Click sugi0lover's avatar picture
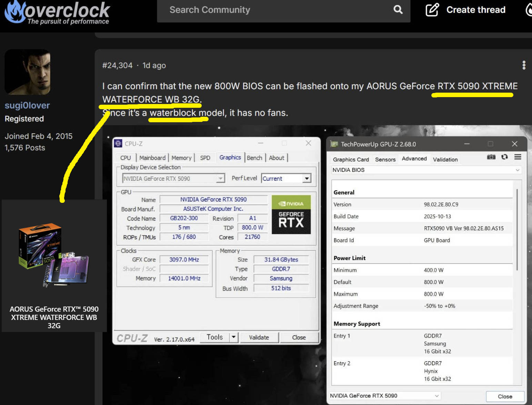The height and width of the screenshot is (405, 532). tap(28, 72)
